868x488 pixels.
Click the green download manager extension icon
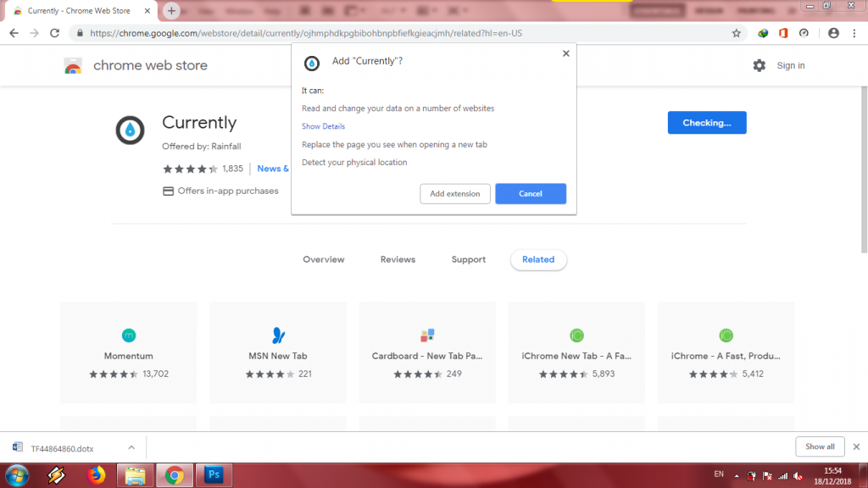pos(763,33)
